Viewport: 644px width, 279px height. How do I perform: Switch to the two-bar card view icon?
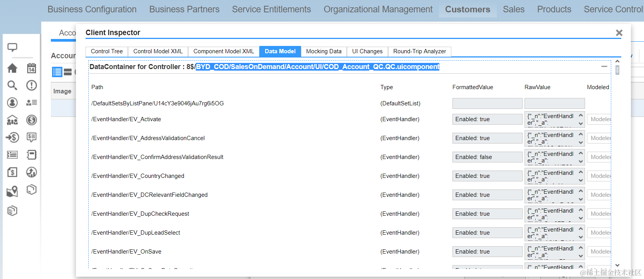point(68,72)
